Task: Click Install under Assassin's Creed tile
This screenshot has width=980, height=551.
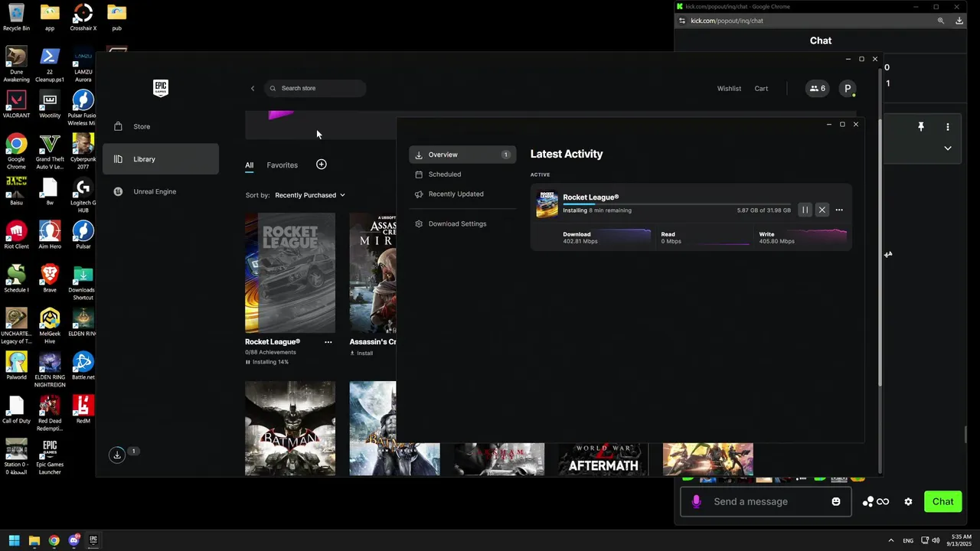Action: 361,353
